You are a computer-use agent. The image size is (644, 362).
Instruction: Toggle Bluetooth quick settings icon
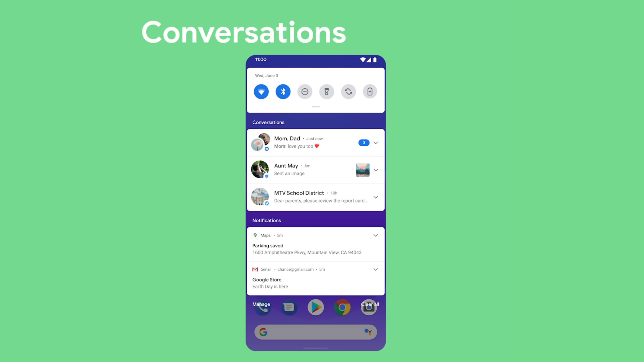[283, 92]
